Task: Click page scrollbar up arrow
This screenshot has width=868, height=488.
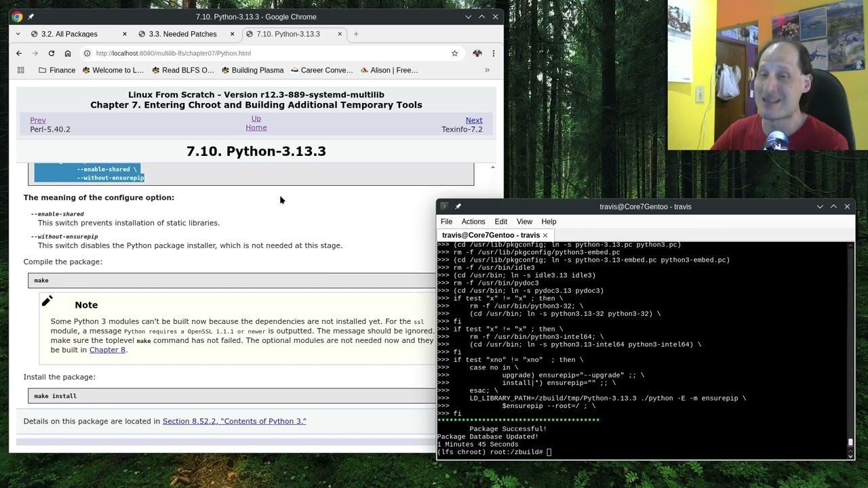Action: point(492,167)
